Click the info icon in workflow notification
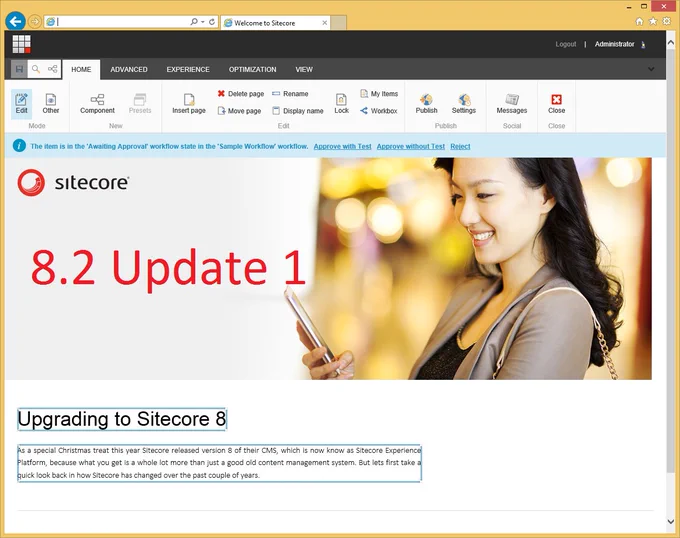This screenshot has width=680, height=538. coord(19,146)
